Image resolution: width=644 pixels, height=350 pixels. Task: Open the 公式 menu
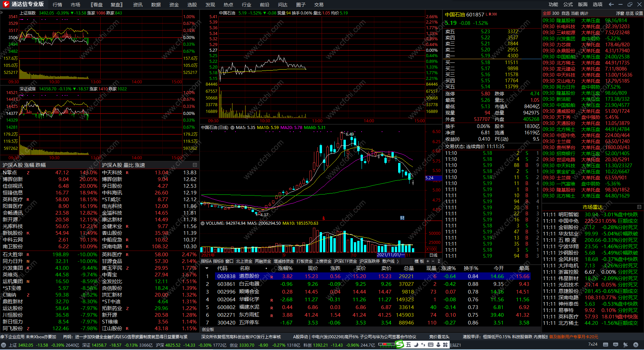(568, 4)
